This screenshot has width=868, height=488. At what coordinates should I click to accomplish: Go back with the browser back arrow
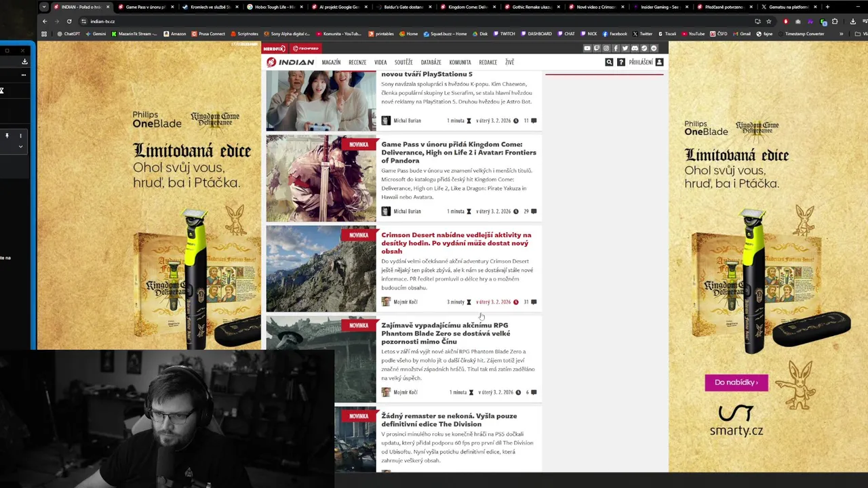coord(45,21)
